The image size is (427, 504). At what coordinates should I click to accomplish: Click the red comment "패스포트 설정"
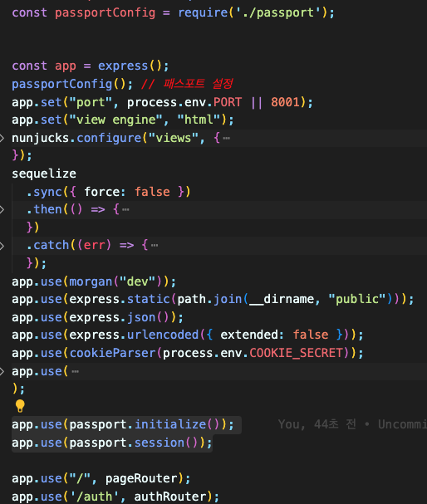(198, 84)
